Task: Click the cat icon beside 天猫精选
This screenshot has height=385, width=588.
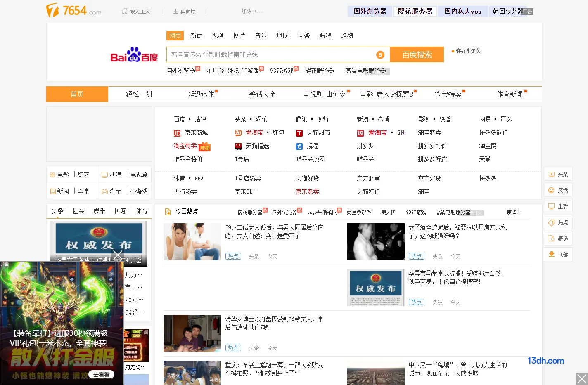Action: coord(238,146)
